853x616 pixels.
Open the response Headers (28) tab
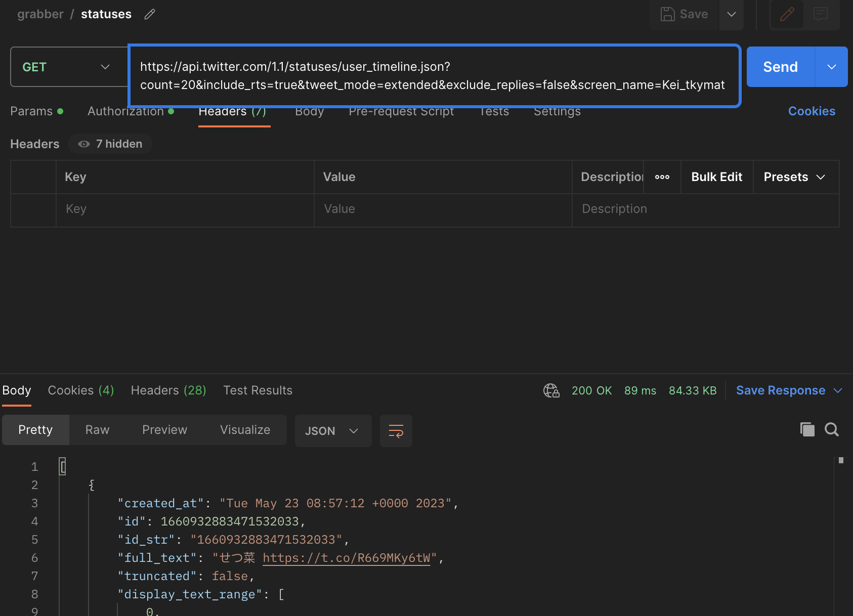pyautogui.click(x=168, y=390)
